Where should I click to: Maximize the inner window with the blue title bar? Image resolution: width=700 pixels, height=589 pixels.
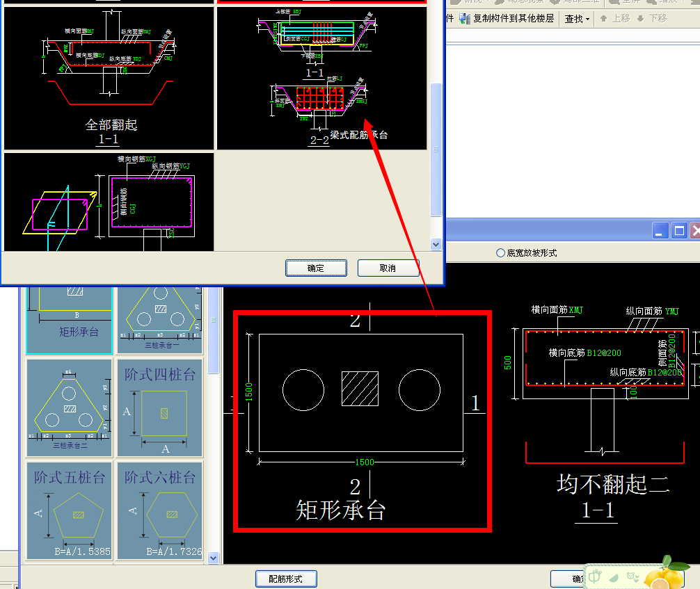pyautogui.click(x=679, y=231)
